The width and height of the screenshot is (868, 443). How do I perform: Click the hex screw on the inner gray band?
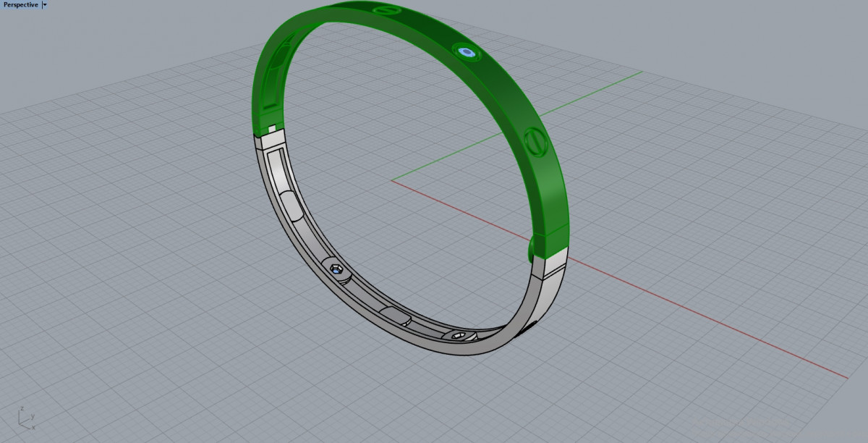tap(336, 269)
